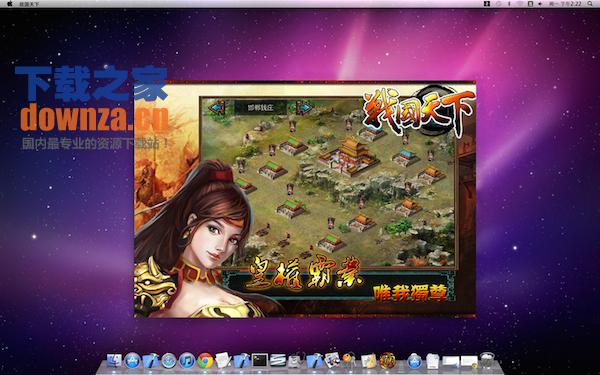Launch Safari from the dock
The height and width of the screenshot is (375, 600).
169,360
